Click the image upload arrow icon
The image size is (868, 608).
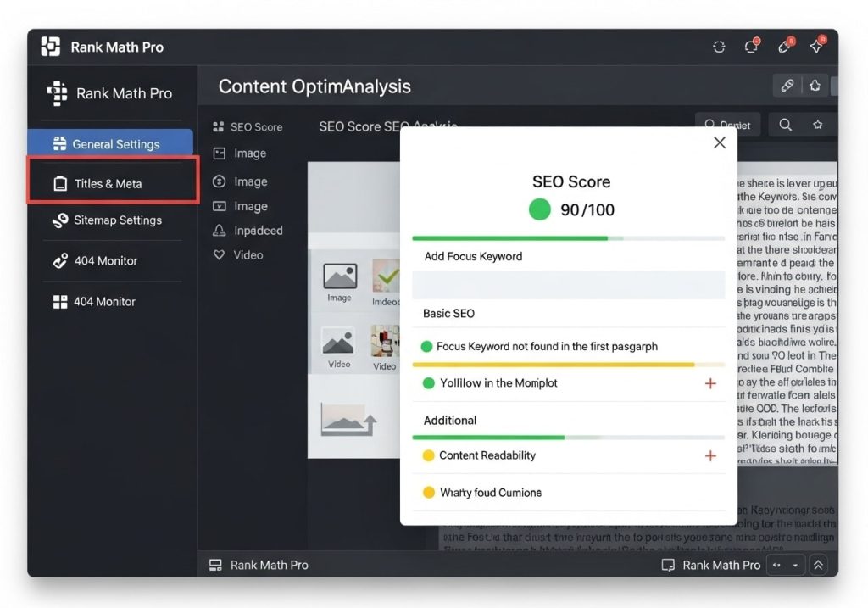pos(348,420)
